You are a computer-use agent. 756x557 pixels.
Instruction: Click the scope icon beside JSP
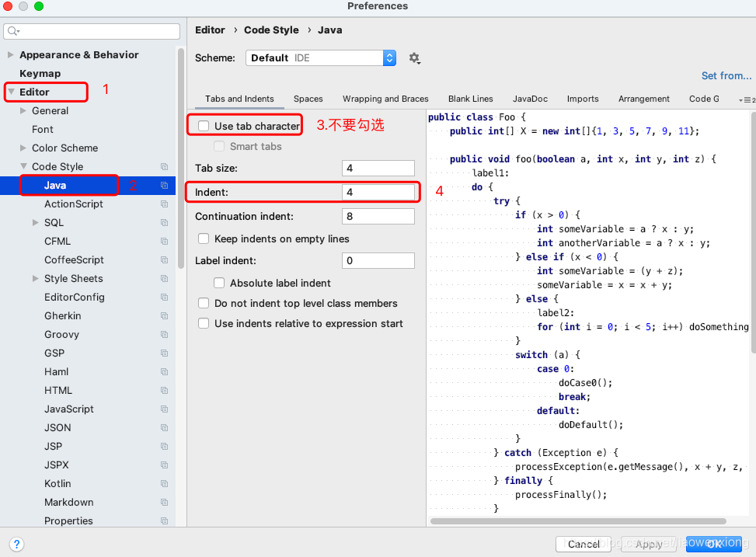pyautogui.click(x=165, y=447)
